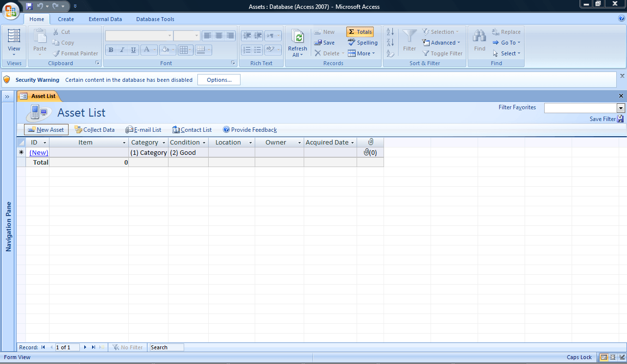Viewport: 627px width, 364px height.
Task: Click the Font Color icon
Action: point(146,49)
